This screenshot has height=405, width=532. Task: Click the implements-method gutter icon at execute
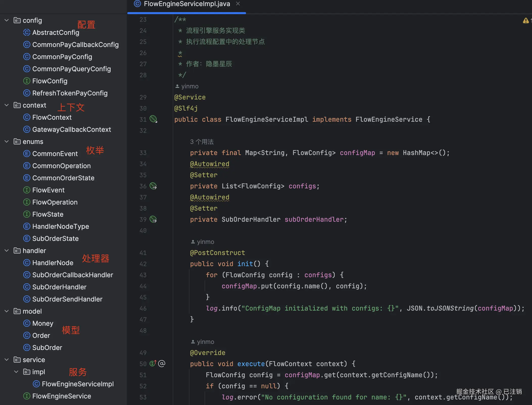click(x=153, y=364)
